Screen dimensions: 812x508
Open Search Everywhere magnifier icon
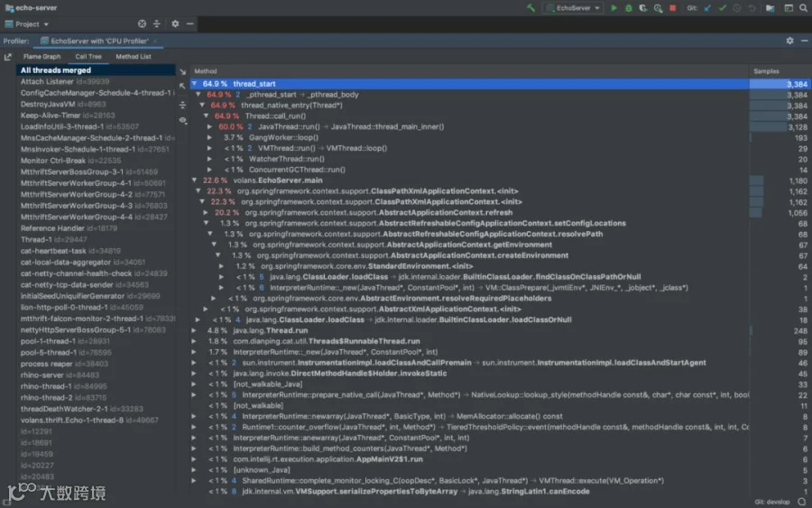pyautogui.click(x=803, y=8)
